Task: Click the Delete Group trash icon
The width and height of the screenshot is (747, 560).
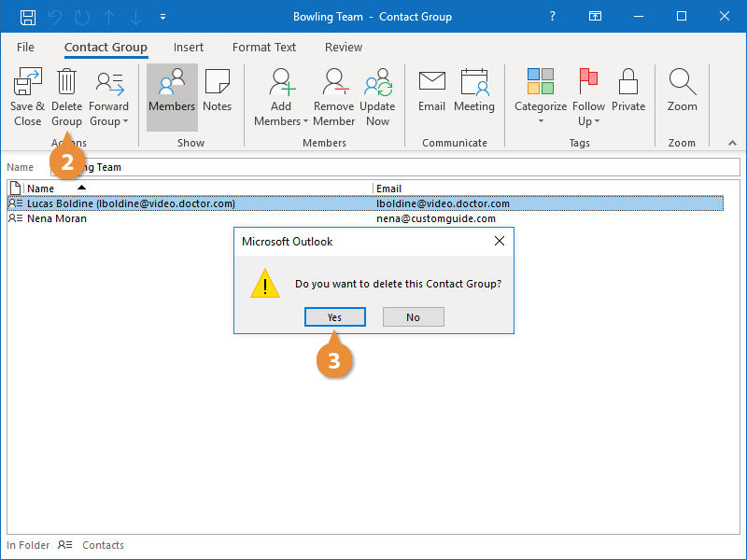Action: [x=66, y=83]
